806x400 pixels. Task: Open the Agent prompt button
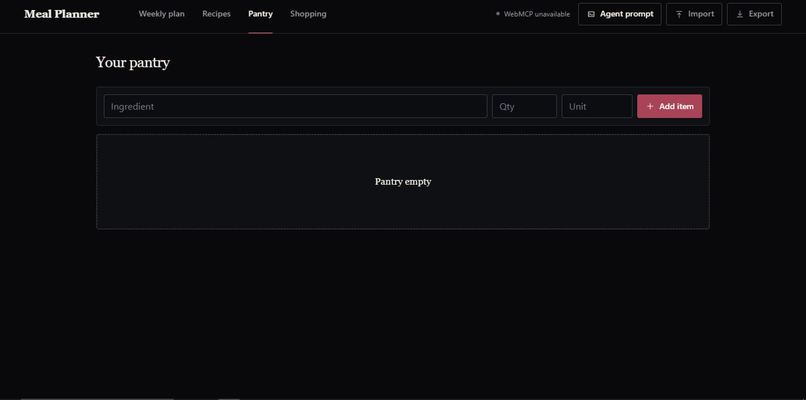click(x=619, y=14)
